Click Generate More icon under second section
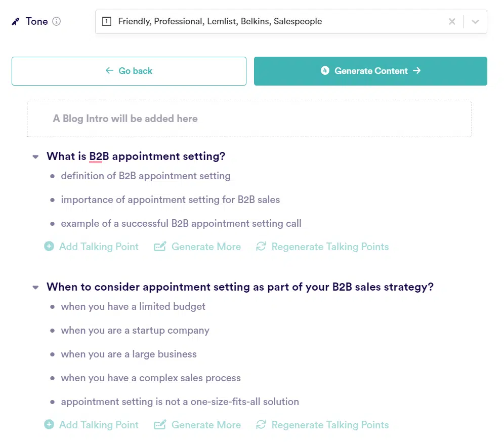Image resolution: width=504 pixels, height=442 pixels. (160, 425)
